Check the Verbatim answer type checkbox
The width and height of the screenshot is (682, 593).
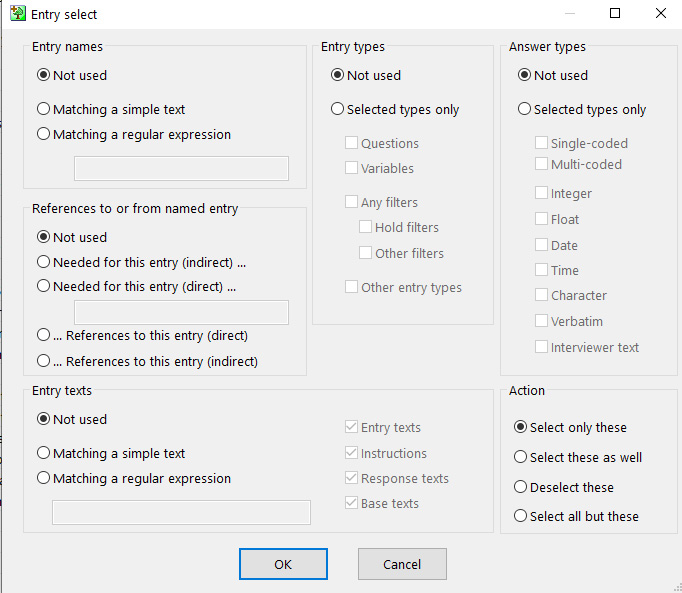tap(541, 321)
